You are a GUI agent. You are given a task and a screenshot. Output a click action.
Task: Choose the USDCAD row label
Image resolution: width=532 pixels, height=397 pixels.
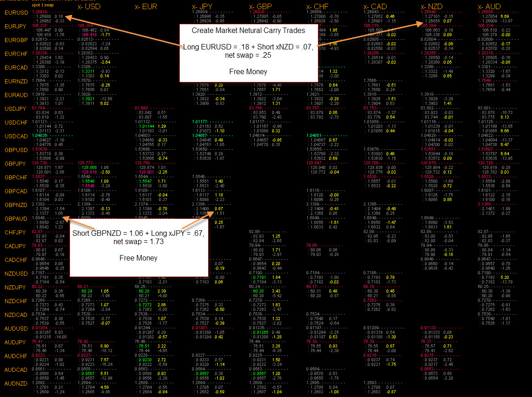(16, 136)
